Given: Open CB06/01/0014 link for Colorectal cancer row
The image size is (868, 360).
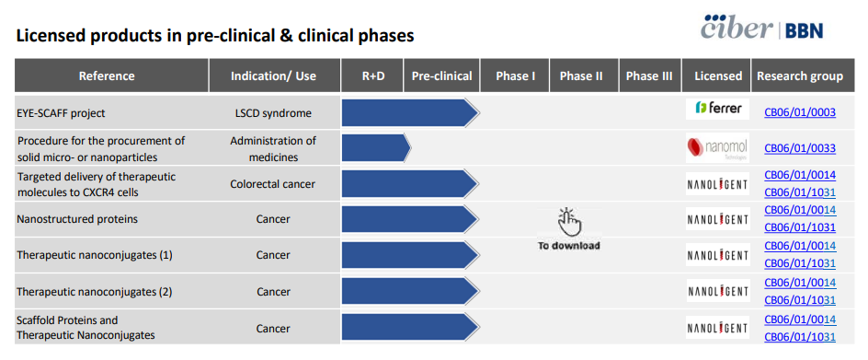Looking at the screenshot, I should (800, 175).
